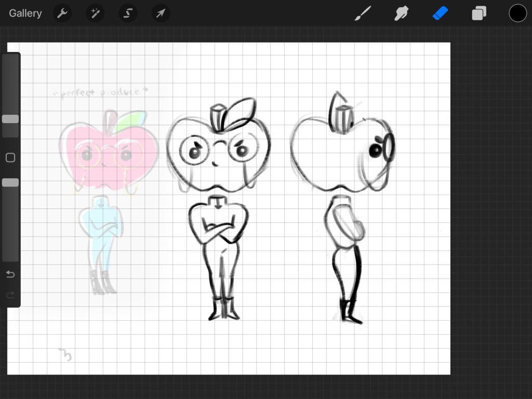Open the Layers panel
Screen dimensions: 532x399
pyautogui.click(x=478, y=14)
